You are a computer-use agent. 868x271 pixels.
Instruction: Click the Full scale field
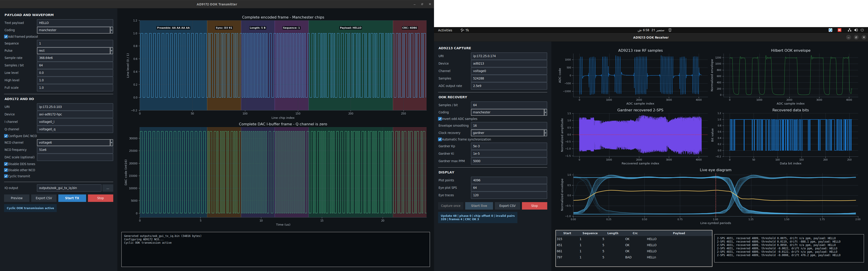tap(75, 88)
